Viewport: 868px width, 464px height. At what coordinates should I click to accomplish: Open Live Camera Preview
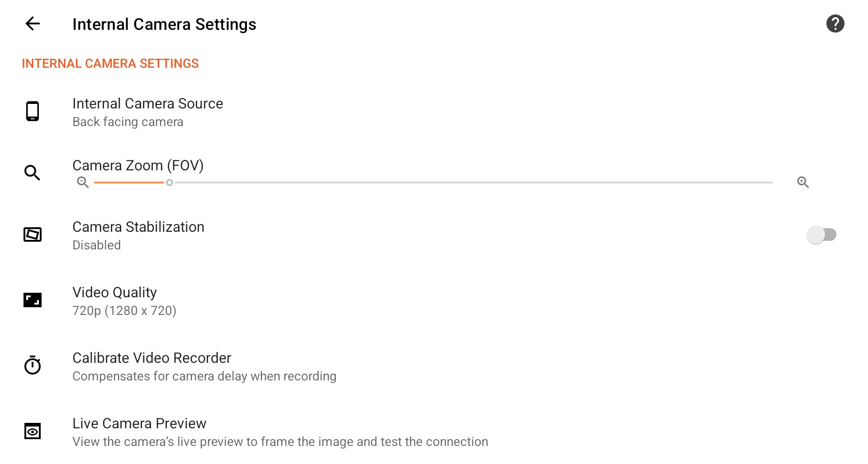(139, 423)
